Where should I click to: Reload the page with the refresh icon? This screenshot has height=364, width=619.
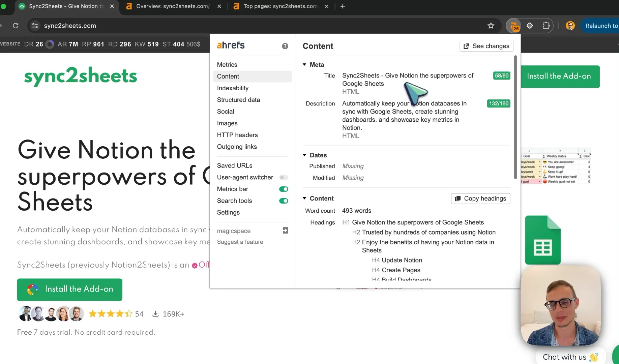(16, 26)
